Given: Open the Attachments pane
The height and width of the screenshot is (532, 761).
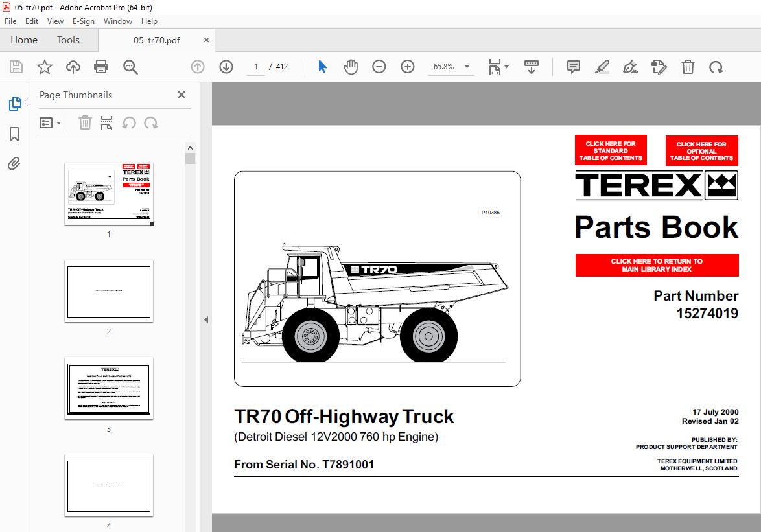Looking at the screenshot, I should [14, 164].
